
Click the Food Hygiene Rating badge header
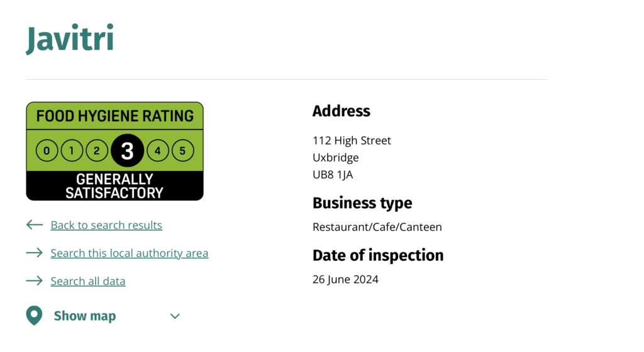click(x=114, y=116)
